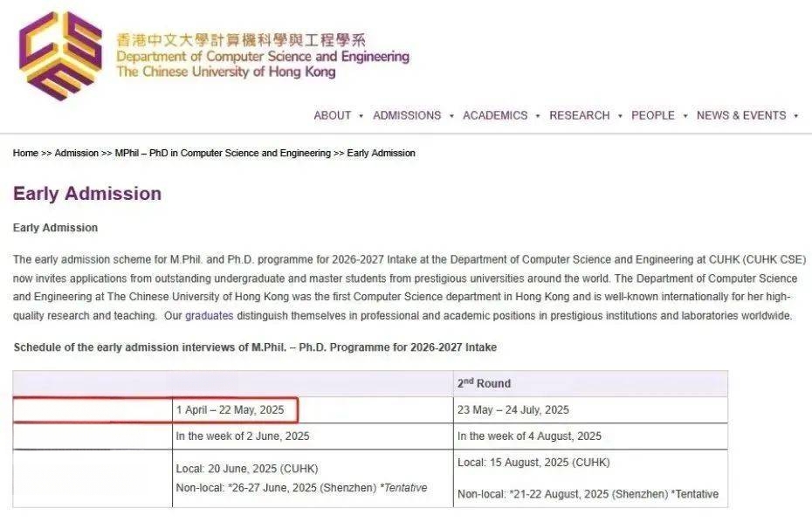Expand the dropdown arrow beside NEWS & EVENTS
Viewport: 812px width, 522px height.
click(796, 116)
